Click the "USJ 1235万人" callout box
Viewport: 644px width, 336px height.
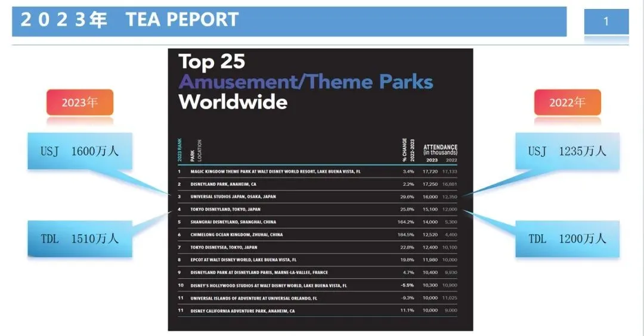click(567, 151)
